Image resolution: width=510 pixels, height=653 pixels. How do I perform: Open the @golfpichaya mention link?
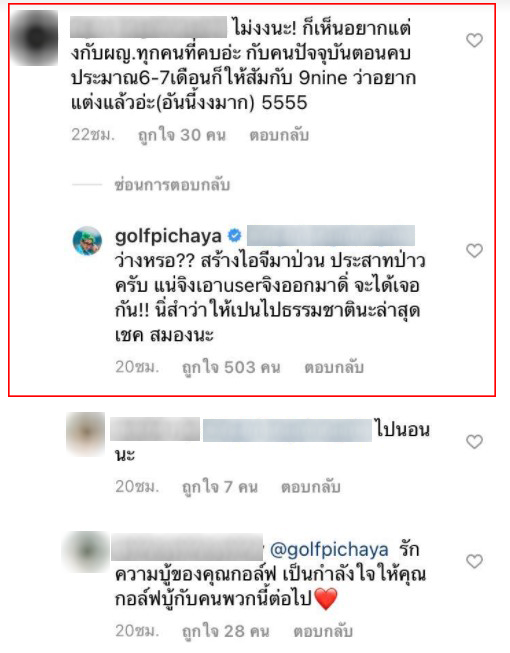pos(329,550)
